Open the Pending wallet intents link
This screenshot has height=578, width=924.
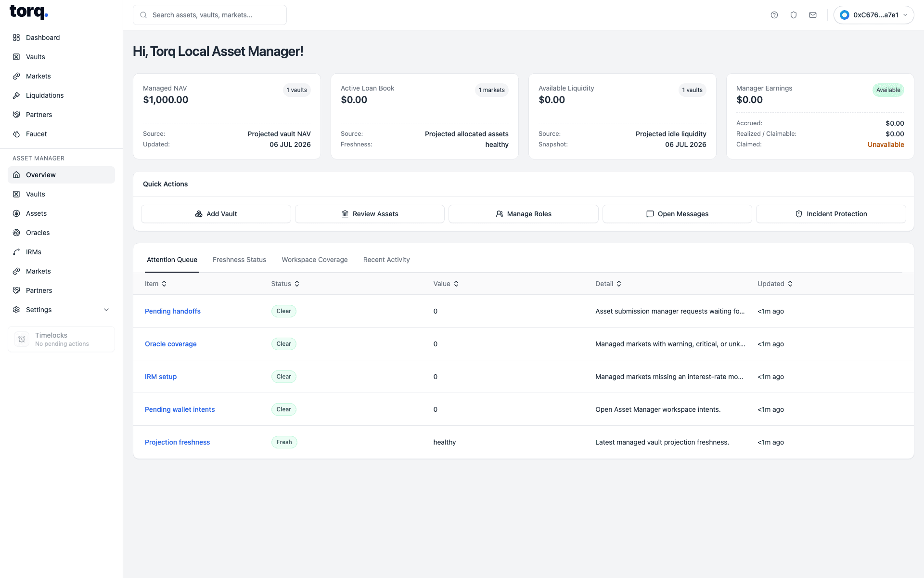pyautogui.click(x=180, y=409)
